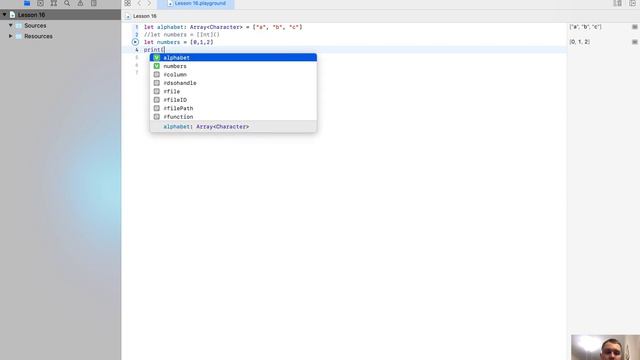
Task: Switch to the Lesson 16.playground tab
Action: pyautogui.click(x=196, y=4)
